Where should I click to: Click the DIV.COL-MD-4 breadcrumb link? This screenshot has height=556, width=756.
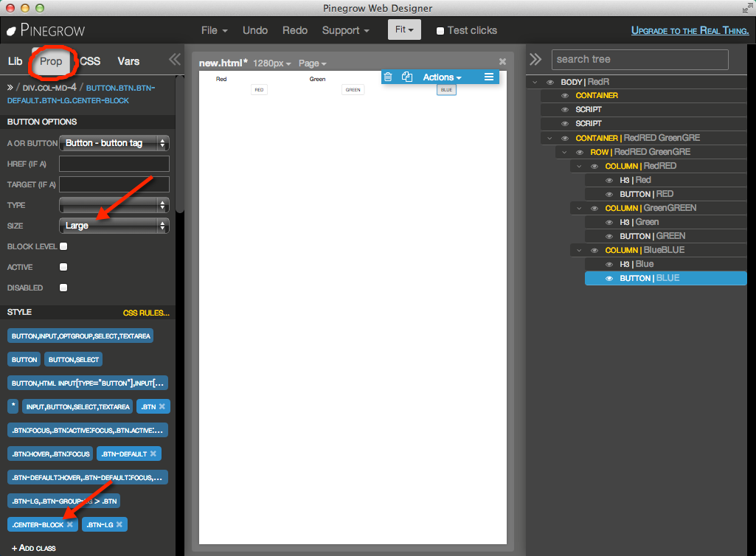pos(49,87)
